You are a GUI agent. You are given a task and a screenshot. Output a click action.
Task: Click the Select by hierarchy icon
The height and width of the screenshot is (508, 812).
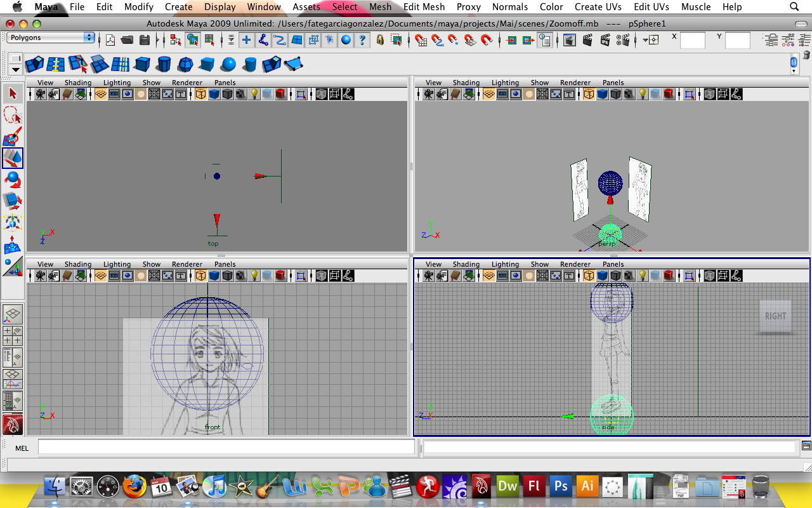(x=176, y=40)
